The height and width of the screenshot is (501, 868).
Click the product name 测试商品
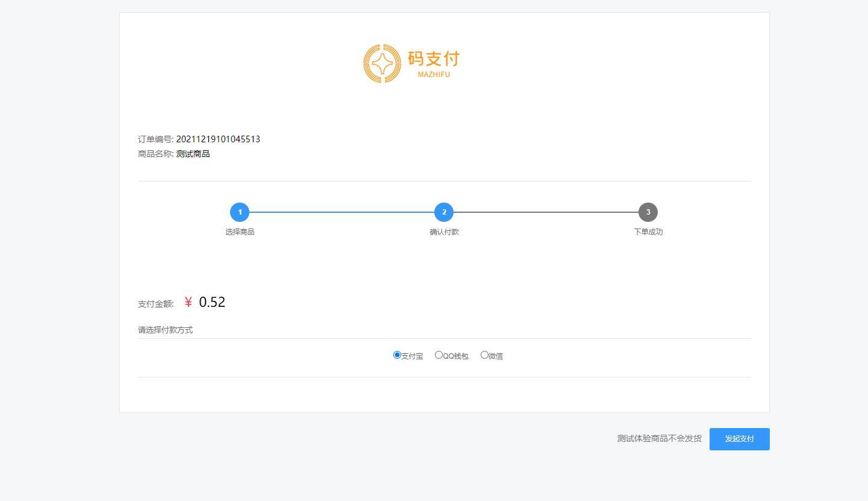tap(193, 154)
